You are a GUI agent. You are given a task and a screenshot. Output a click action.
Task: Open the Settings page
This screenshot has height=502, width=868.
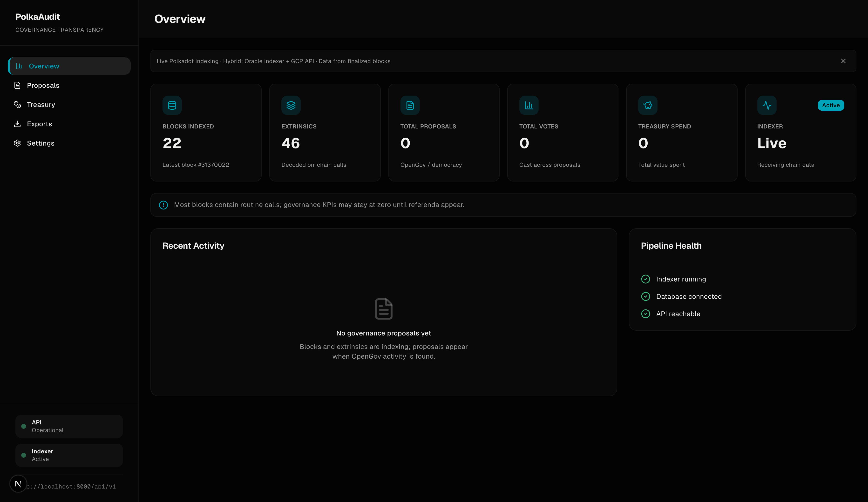click(x=69, y=143)
